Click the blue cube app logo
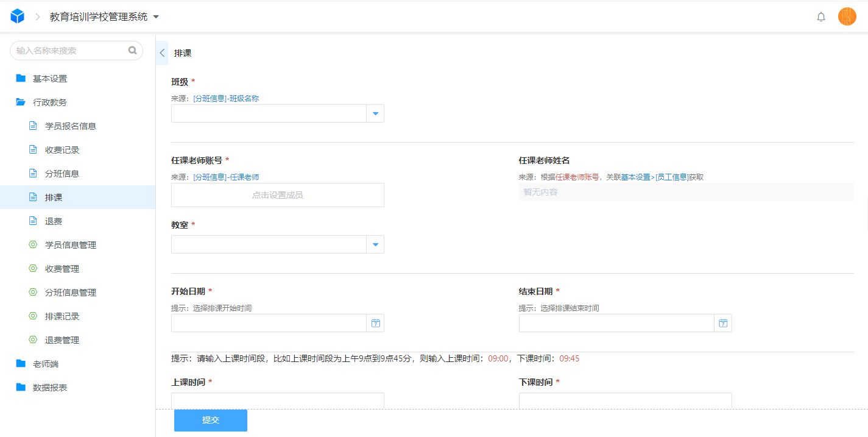This screenshot has width=868, height=437. tap(18, 16)
